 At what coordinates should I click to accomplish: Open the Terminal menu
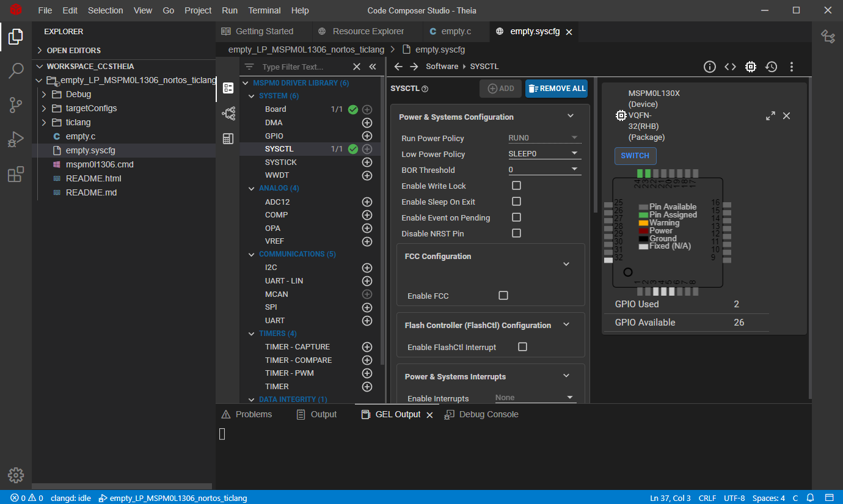click(x=265, y=10)
